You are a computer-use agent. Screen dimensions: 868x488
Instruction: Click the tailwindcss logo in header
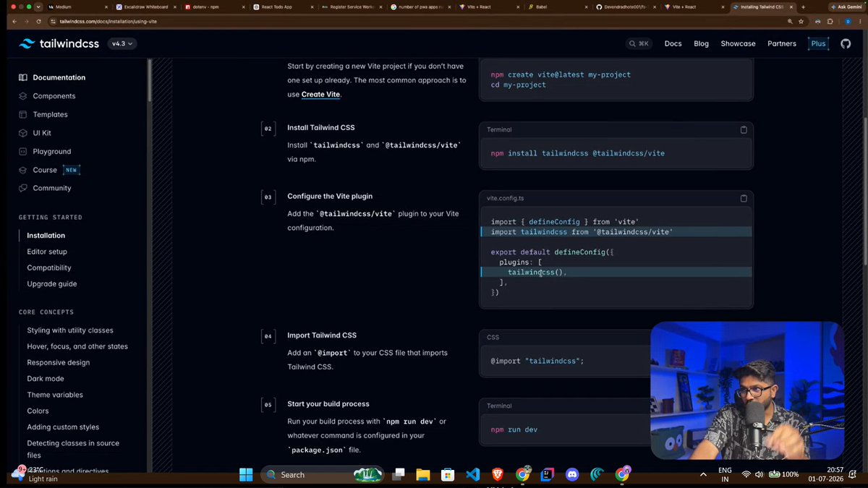click(61, 43)
